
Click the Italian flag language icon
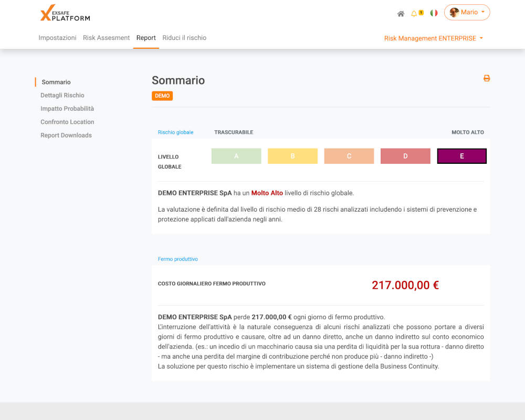pos(434,13)
